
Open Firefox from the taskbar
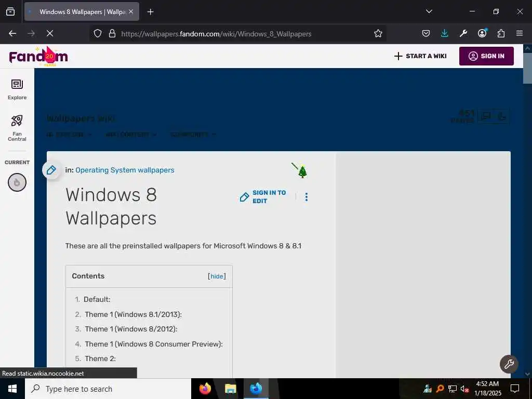click(205, 389)
